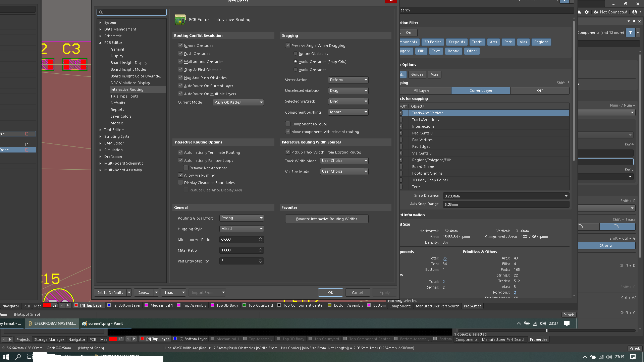644x362 pixels.
Task: Click the battery icon near the 23:37 clock
Action: click(527, 323)
